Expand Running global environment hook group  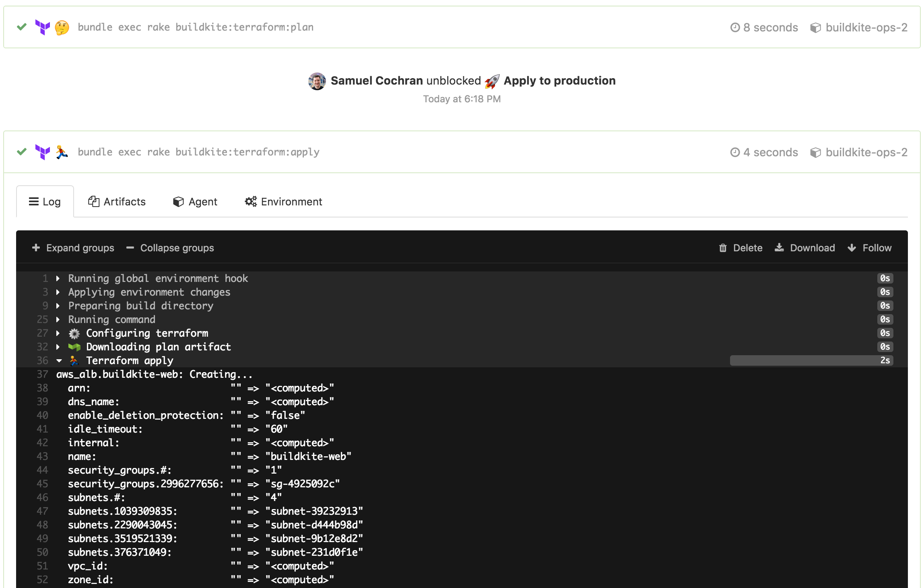coord(58,279)
